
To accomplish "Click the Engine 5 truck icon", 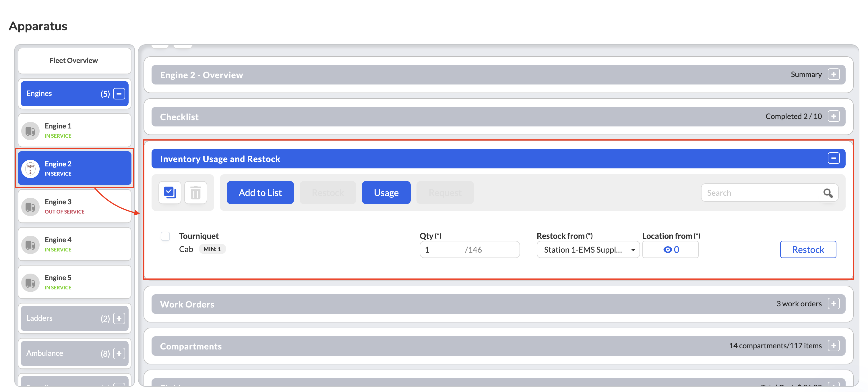I will pyautogui.click(x=30, y=283).
